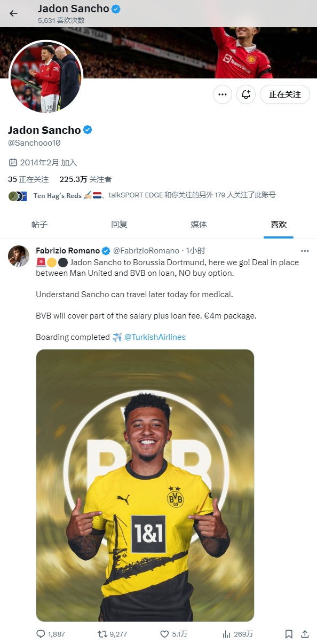The image size is (317, 644).
Task: Switch to the 回复 tab
Action: 119,225
